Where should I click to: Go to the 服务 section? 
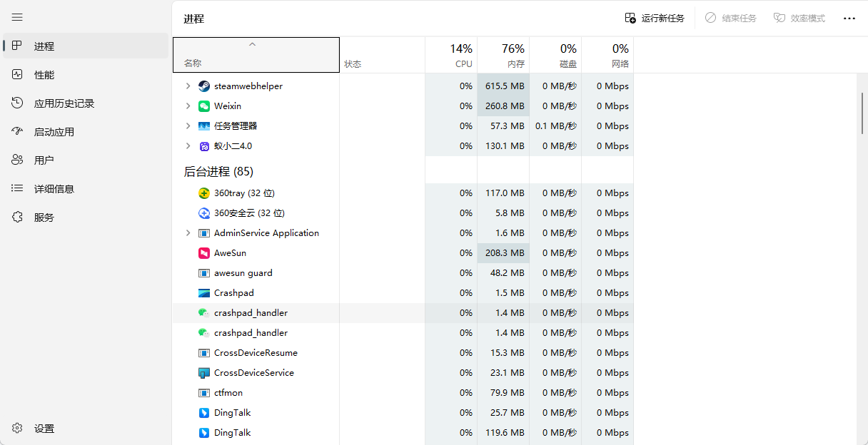tap(44, 218)
